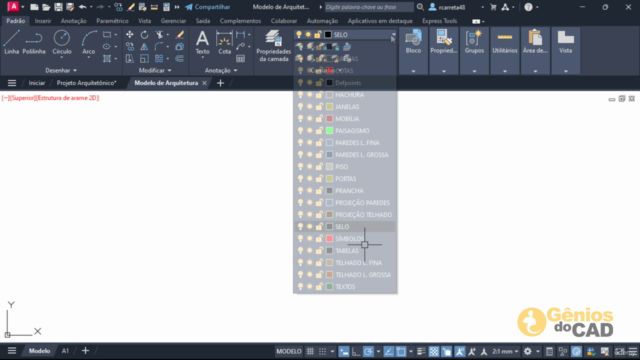The image size is (640, 360).
Task: Toggle visibility bulb of JANELAS layer
Action: [300, 107]
